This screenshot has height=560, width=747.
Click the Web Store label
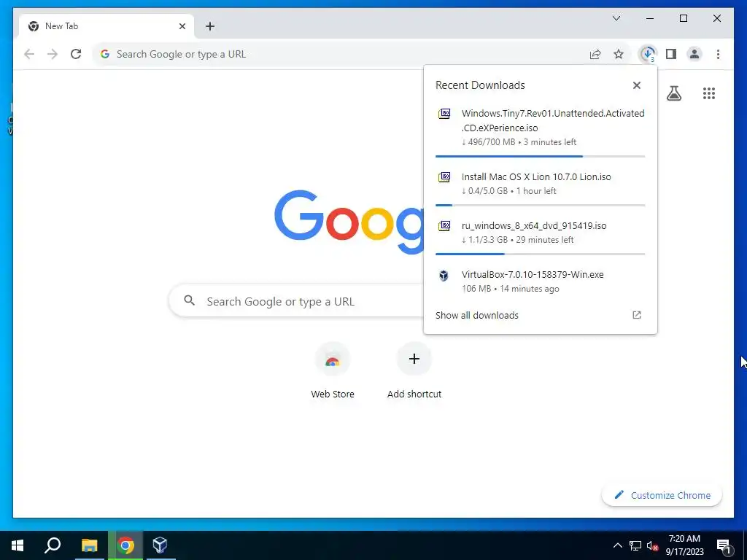tap(333, 394)
